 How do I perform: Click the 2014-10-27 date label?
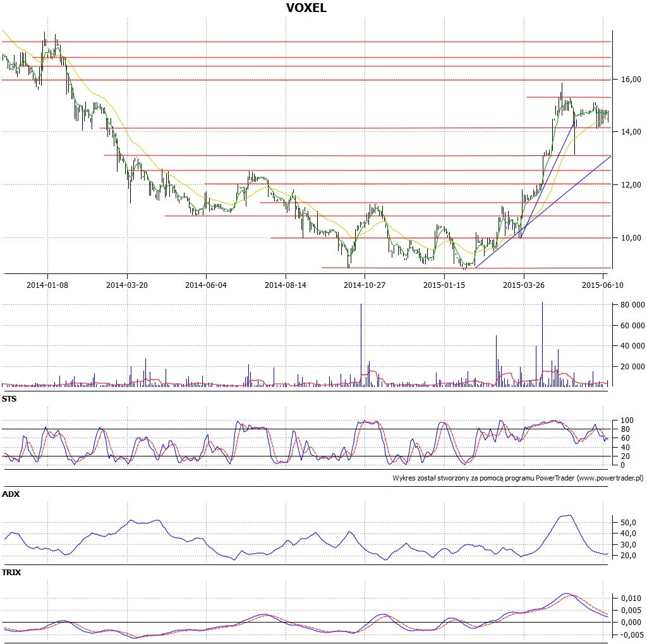(x=365, y=285)
